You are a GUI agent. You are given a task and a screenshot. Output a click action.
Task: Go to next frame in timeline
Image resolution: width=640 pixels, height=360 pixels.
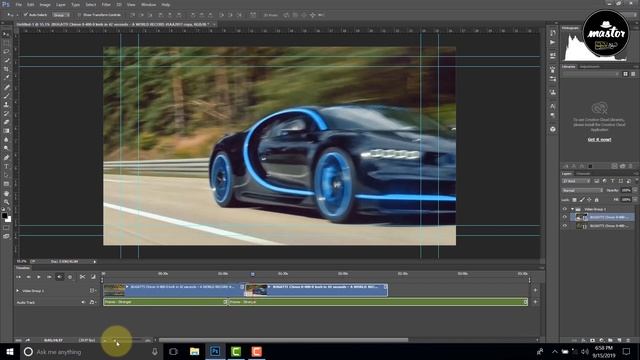click(49, 277)
